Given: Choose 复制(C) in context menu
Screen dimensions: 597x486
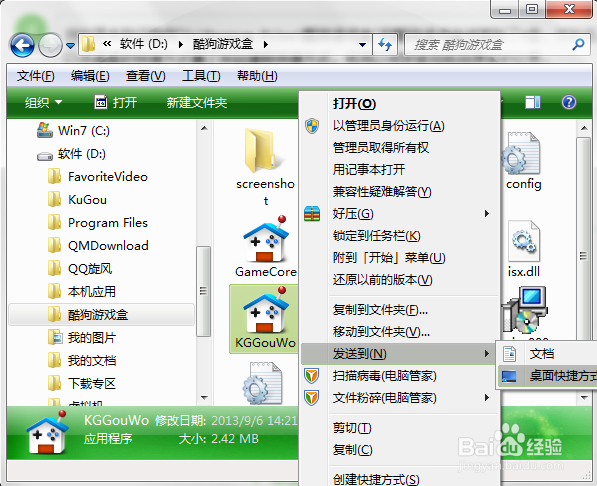Looking at the screenshot, I should click(x=399, y=450).
